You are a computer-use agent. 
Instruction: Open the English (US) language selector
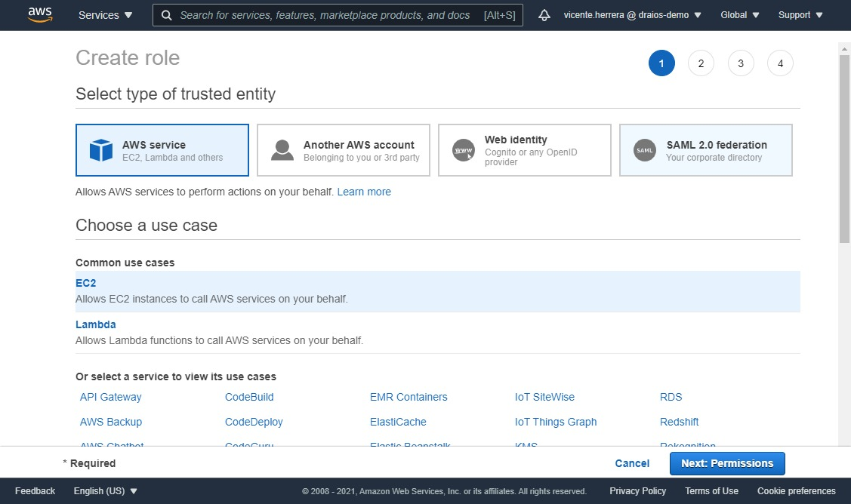(x=105, y=491)
